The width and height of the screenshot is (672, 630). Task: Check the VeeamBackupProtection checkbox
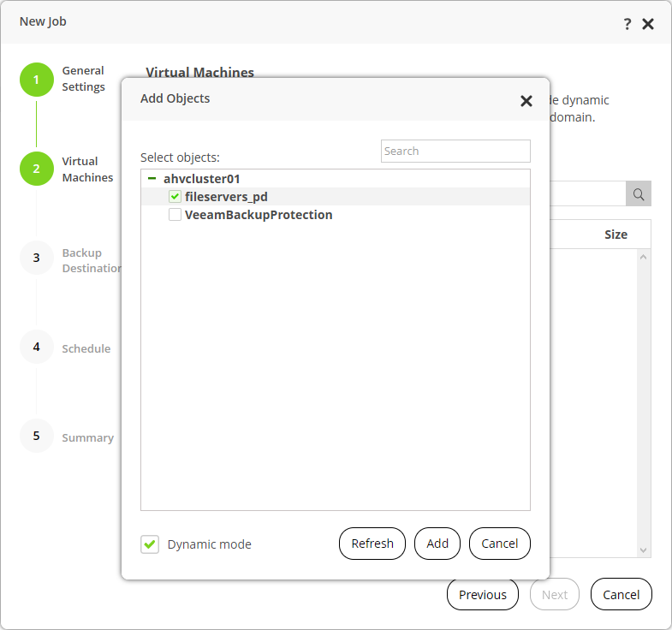pos(175,214)
